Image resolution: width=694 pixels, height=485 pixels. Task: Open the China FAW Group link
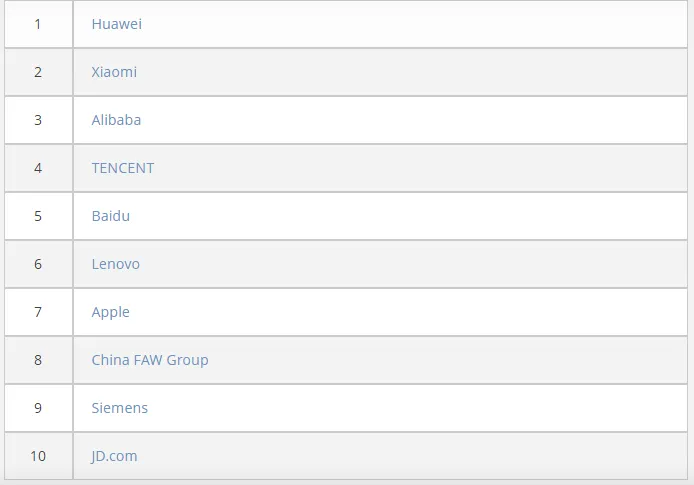(x=150, y=360)
